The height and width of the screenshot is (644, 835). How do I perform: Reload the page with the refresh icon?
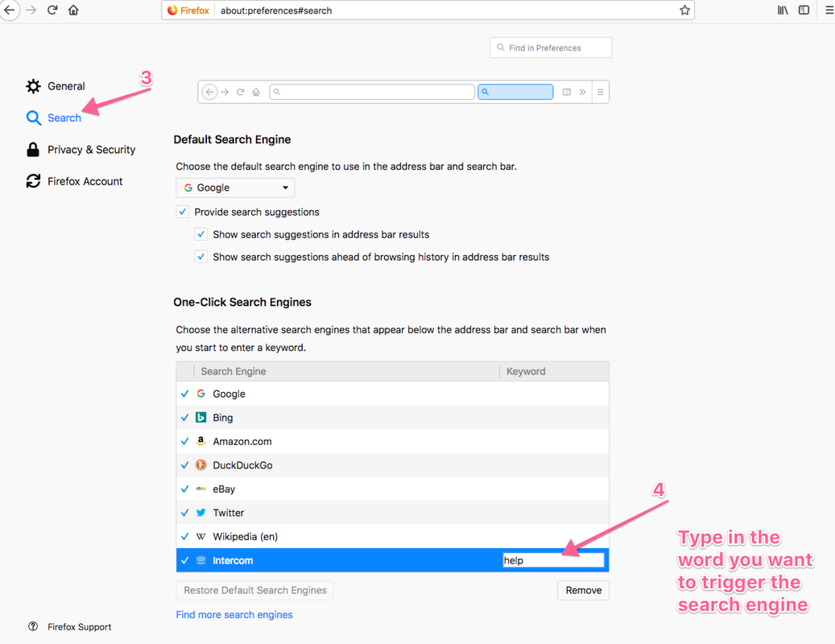coord(52,10)
